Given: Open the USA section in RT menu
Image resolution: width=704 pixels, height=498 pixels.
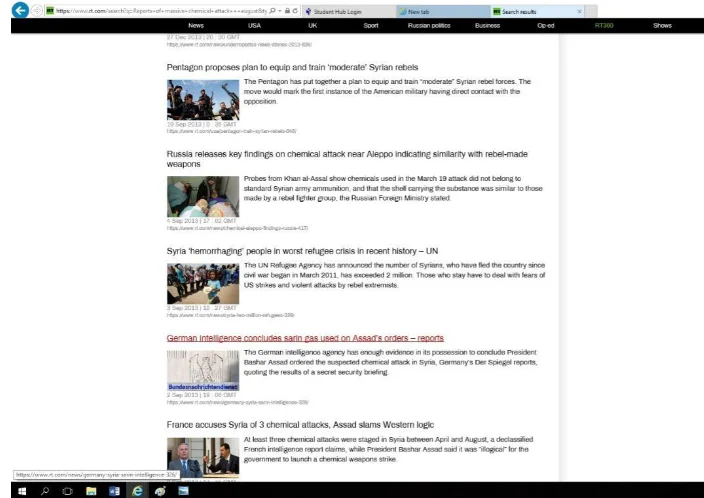Looking at the screenshot, I should tap(254, 26).
